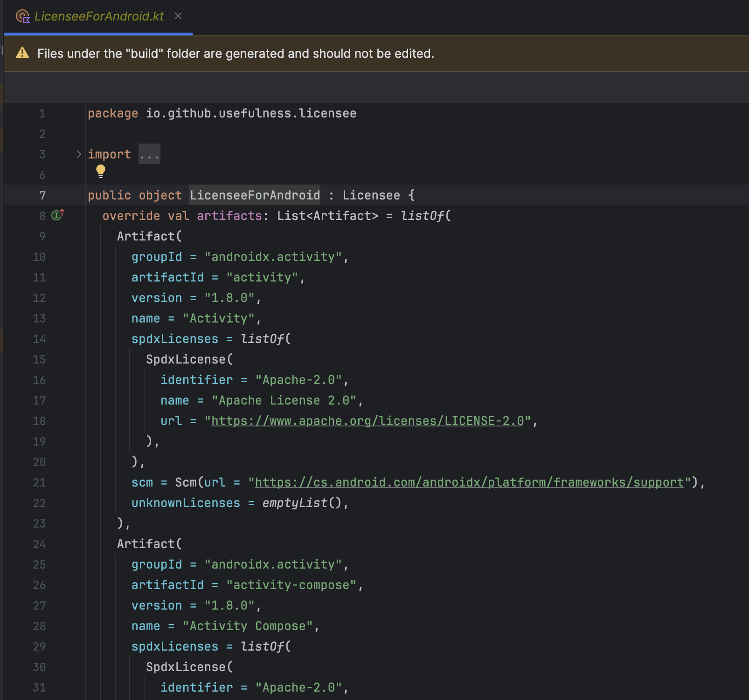Click Artifact( on line 9
This screenshot has height=700, width=749.
149,236
